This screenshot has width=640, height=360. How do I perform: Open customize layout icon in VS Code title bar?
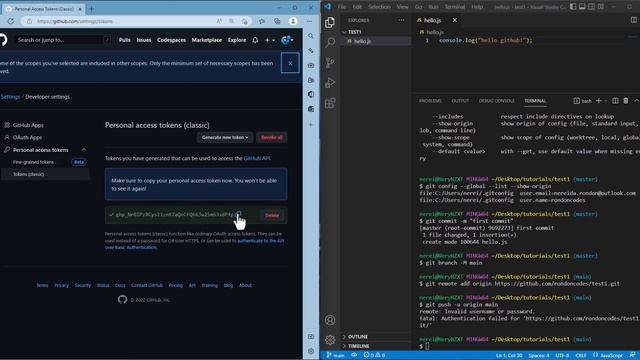pyautogui.click(x=601, y=7)
